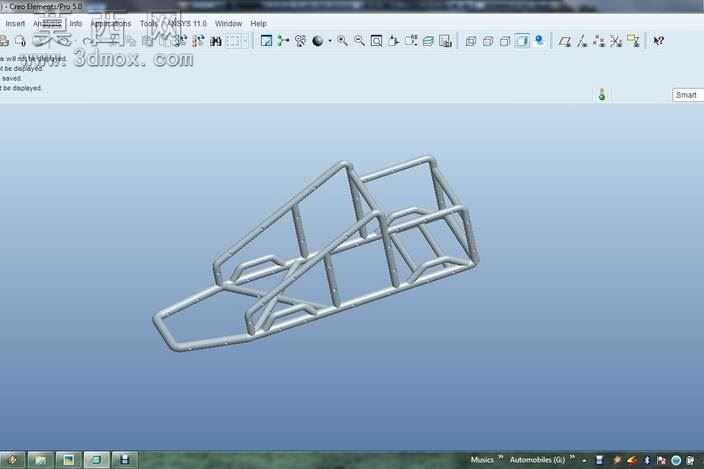The height and width of the screenshot is (469, 704).
Task: Expand the Automobiles (G:) toolbar chevron
Action: pos(572,457)
